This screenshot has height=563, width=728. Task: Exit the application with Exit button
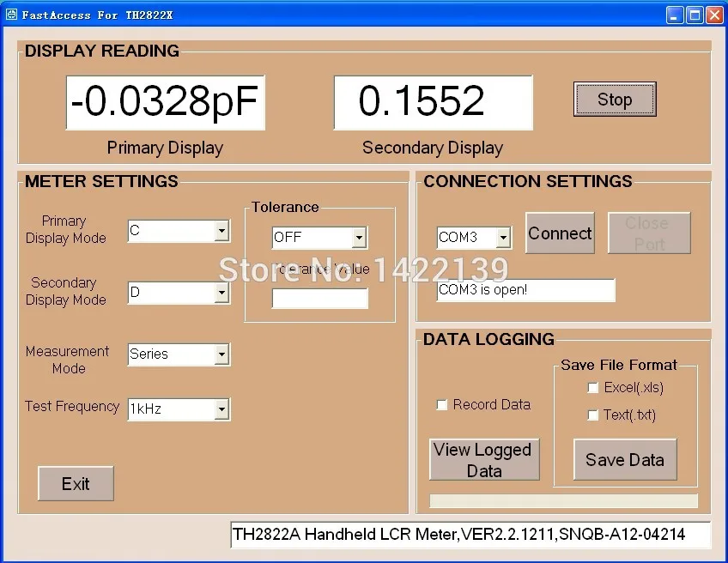click(76, 484)
